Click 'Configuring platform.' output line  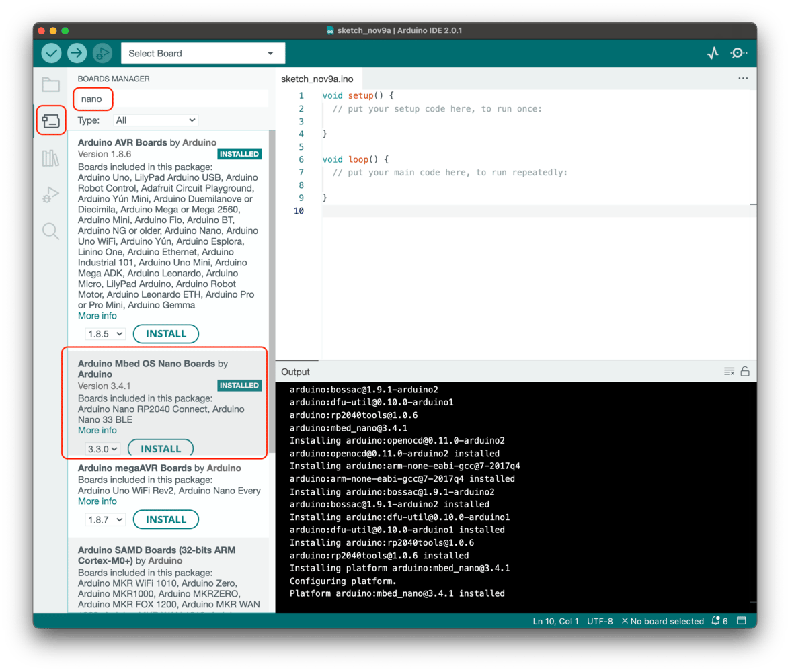[x=343, y=581]
